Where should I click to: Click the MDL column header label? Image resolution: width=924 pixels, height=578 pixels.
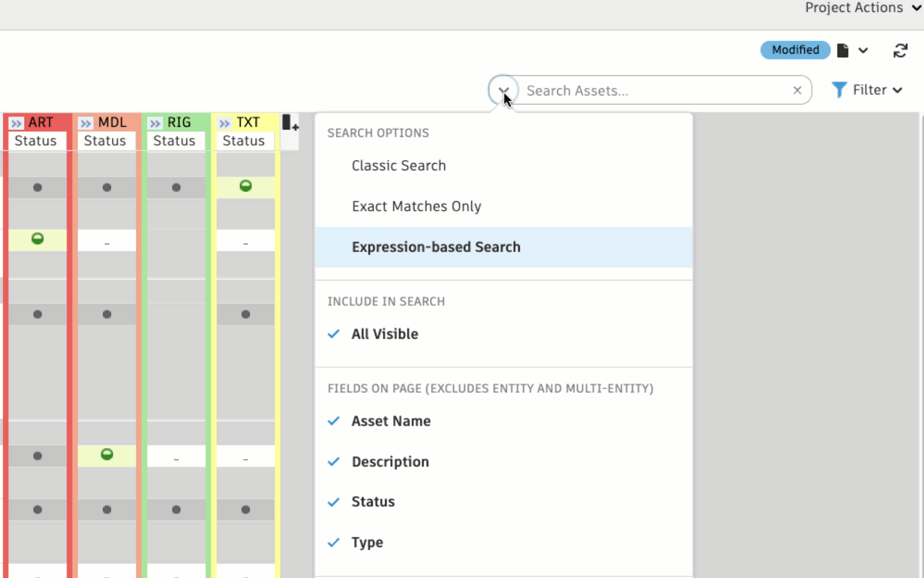[112, 123]
